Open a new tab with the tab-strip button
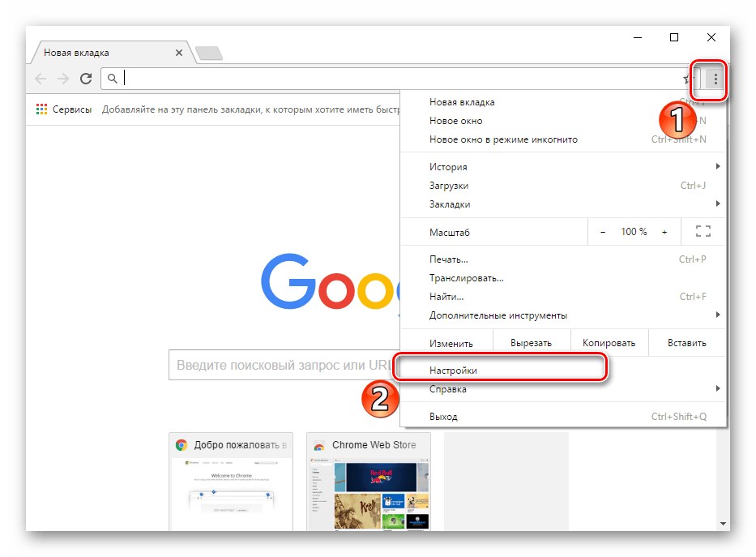This screenshot has width=756, height=557. tap(209, 54)
